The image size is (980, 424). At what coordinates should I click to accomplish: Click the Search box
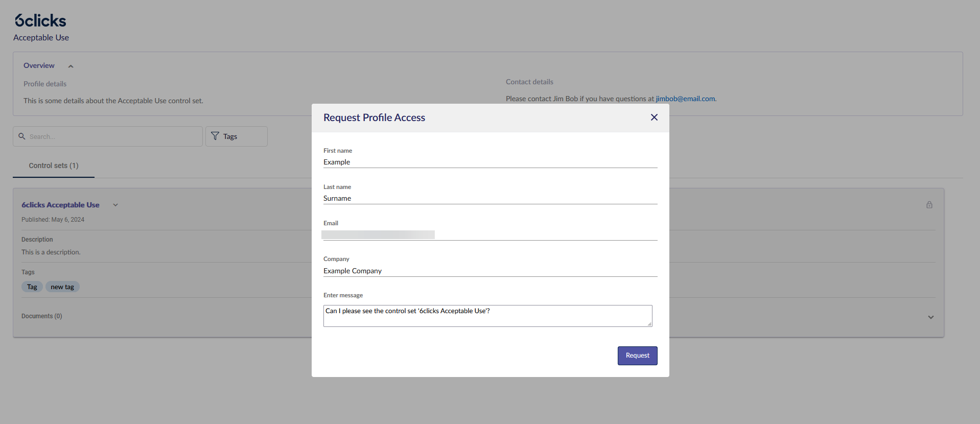tap(108, 136)
